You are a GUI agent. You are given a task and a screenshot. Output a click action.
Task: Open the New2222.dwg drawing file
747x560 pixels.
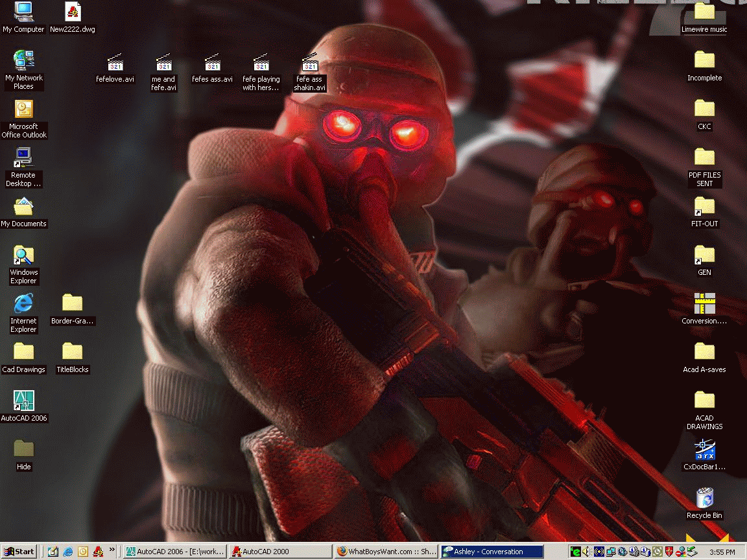pos(73,12)
